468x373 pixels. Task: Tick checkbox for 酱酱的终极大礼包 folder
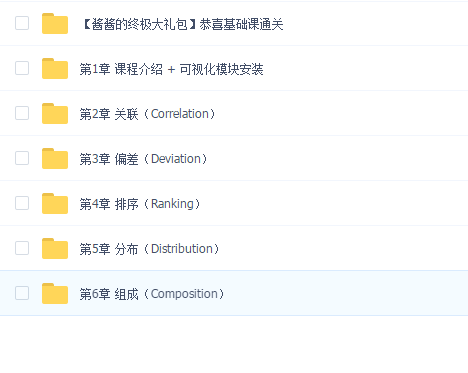point(22,23)
